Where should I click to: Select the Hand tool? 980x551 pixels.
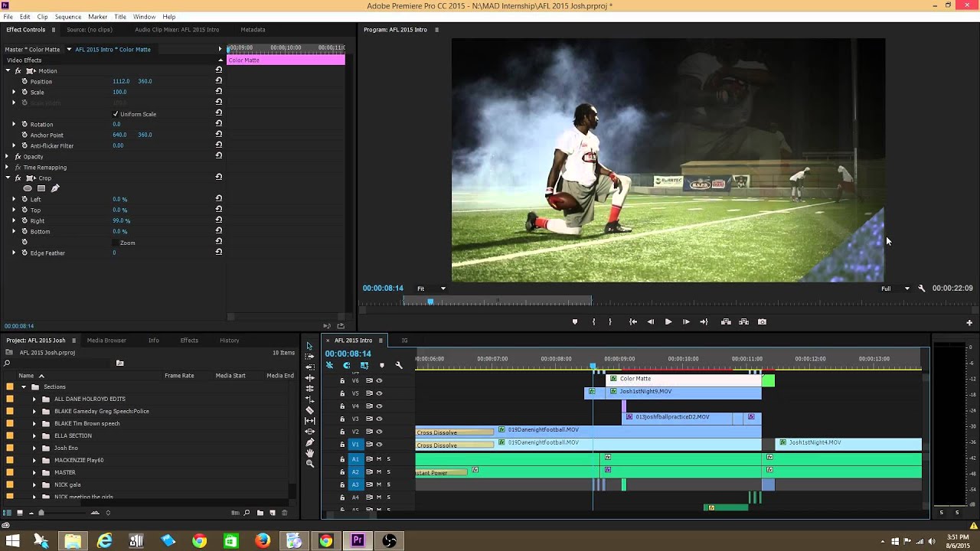pyautogui.click(x=309, y=453)
